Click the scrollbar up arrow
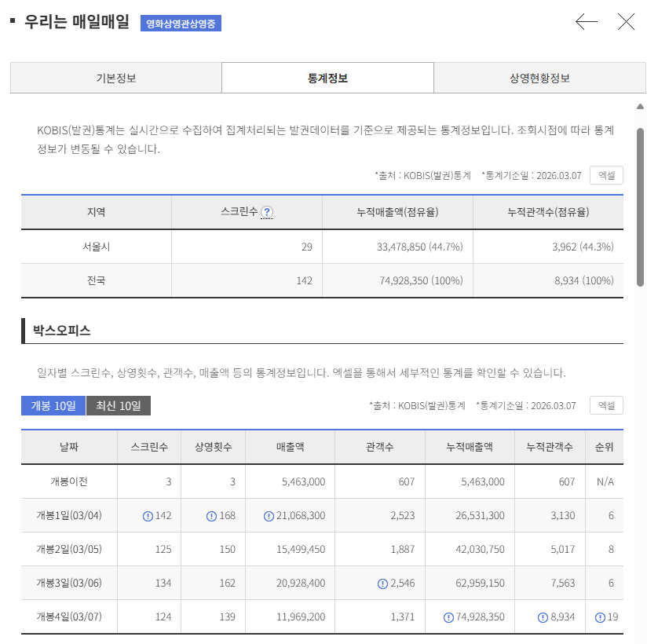 [641, 106]
